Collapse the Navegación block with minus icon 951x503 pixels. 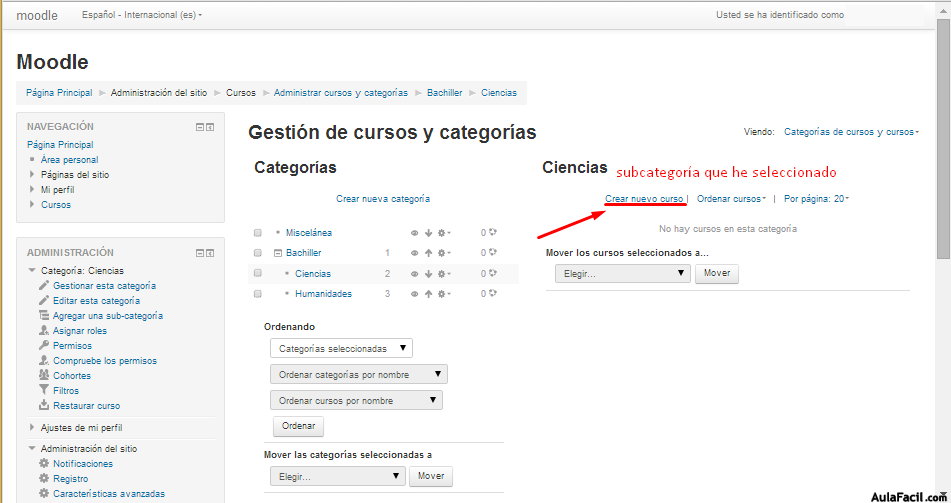200,127
